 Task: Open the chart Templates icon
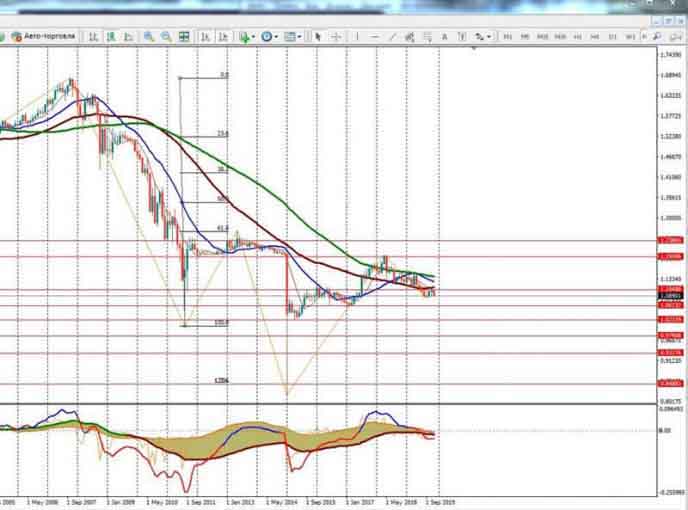click(x=290, y=37)
